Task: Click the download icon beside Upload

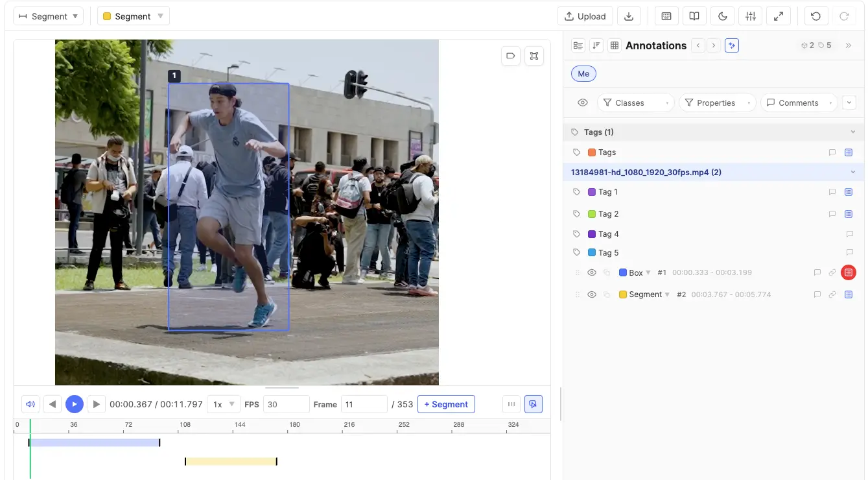Action: (x=629, y=16)
